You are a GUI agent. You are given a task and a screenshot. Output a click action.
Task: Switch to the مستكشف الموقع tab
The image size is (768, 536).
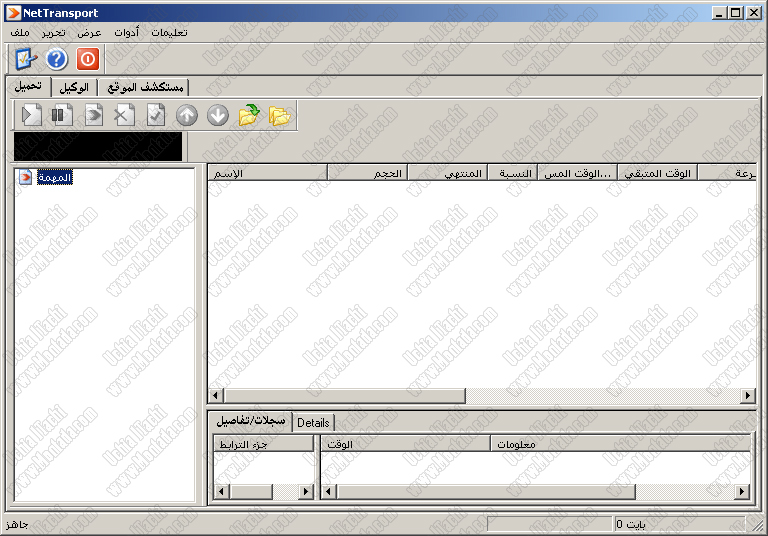(144, 87)
